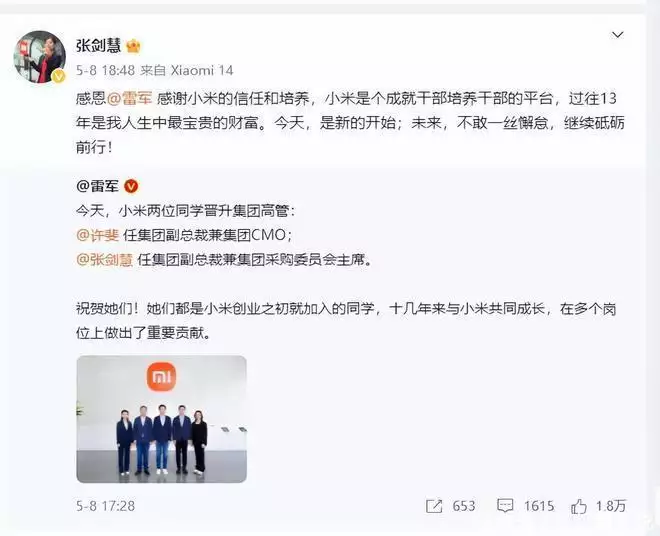Click the comment count 1615
Viewport: 660px width, 536px height.
[539, 506]
